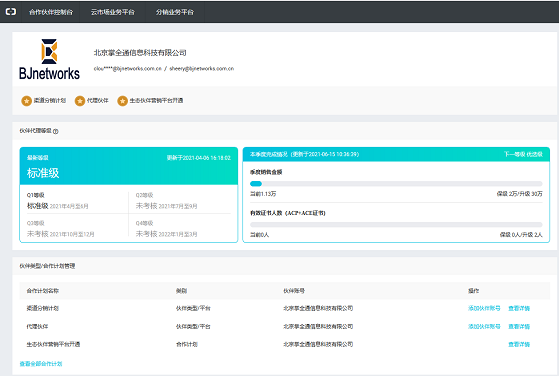Click 本季度完成情况 header text
Screen dimensions: 559x376
304,154
